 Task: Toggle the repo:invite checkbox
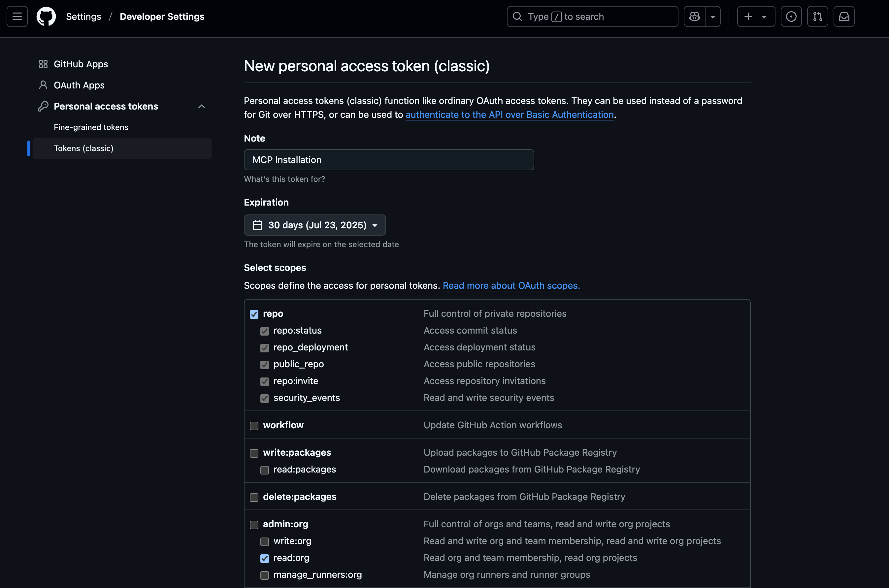point(265,381)
